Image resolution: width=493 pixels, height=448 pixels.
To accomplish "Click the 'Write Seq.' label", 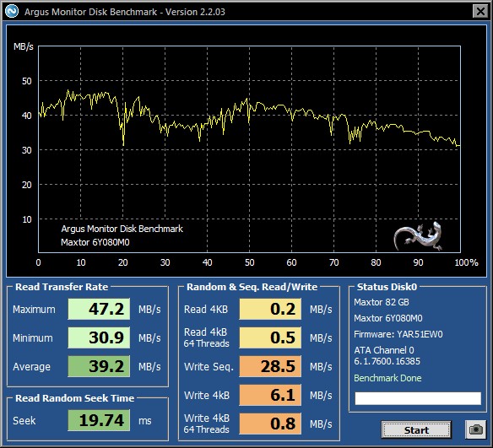I will click(209, 367).
